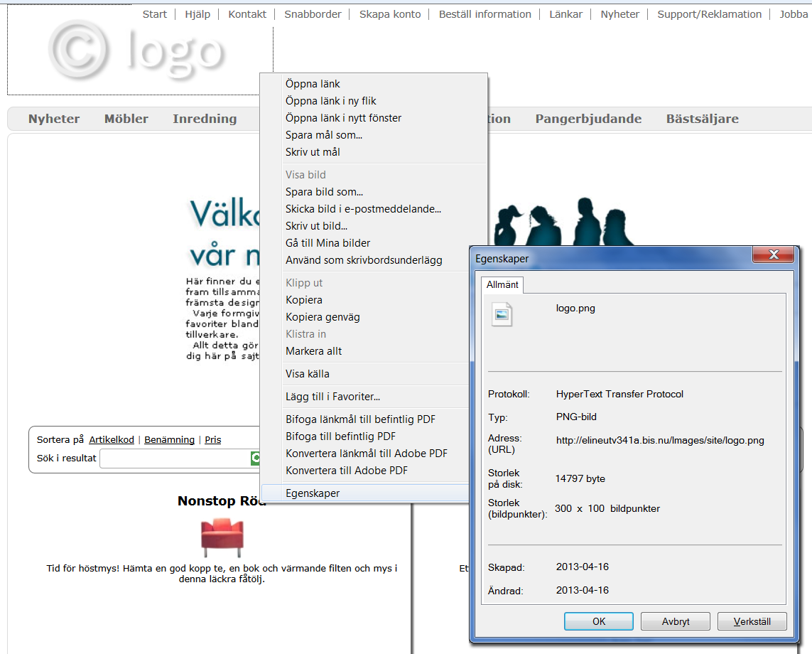Click Avbryt in Egenskaper dialog
The width and height of the screenshot is (812, 654).
coord(676,621)
